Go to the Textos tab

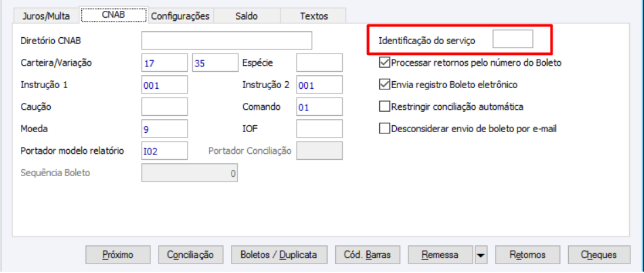[x=314, y=16]
